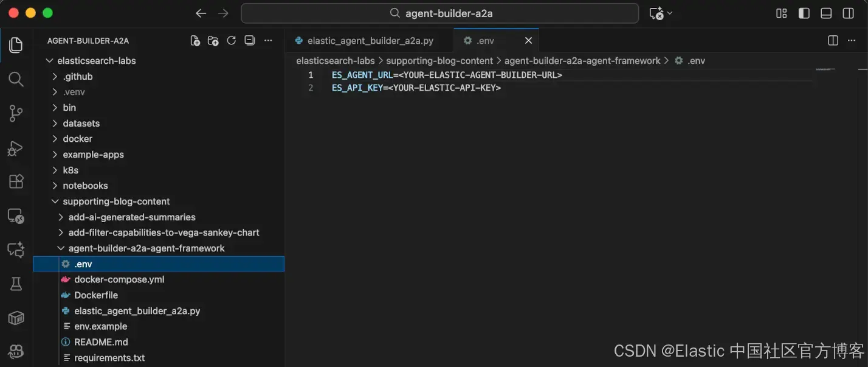Expand add-filter-capabilities-to-vega-sankey-chart folder
The width and height of the screenshot is (868, 367).
(159, 232)
